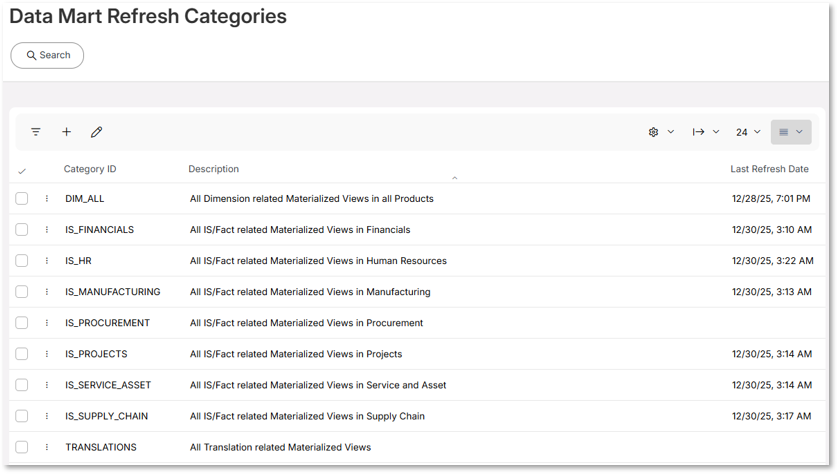Image resolution: width=838 pixels, height=474 pixels.
Task: Sort by Last Refresh Date column header
Action: [770, 169]
